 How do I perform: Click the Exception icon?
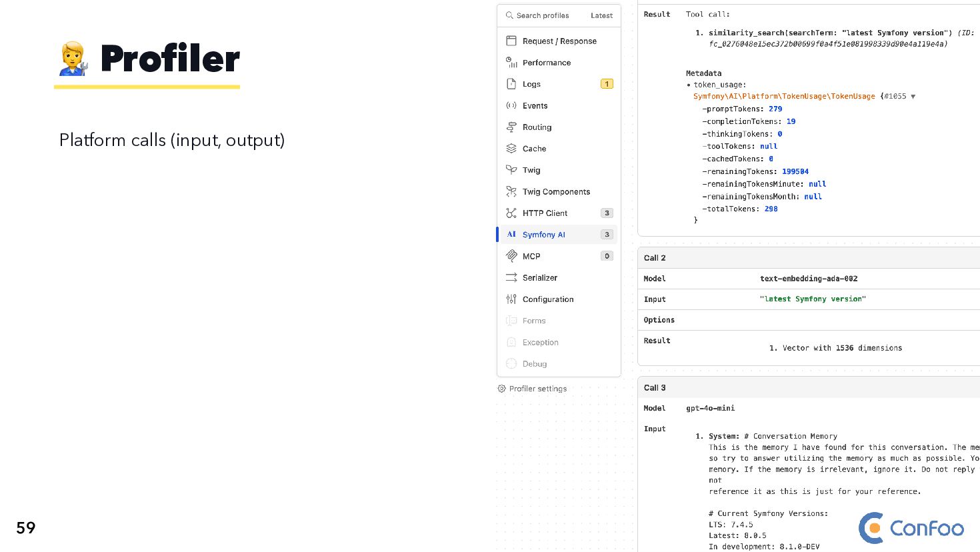click(x=511, y=342)
